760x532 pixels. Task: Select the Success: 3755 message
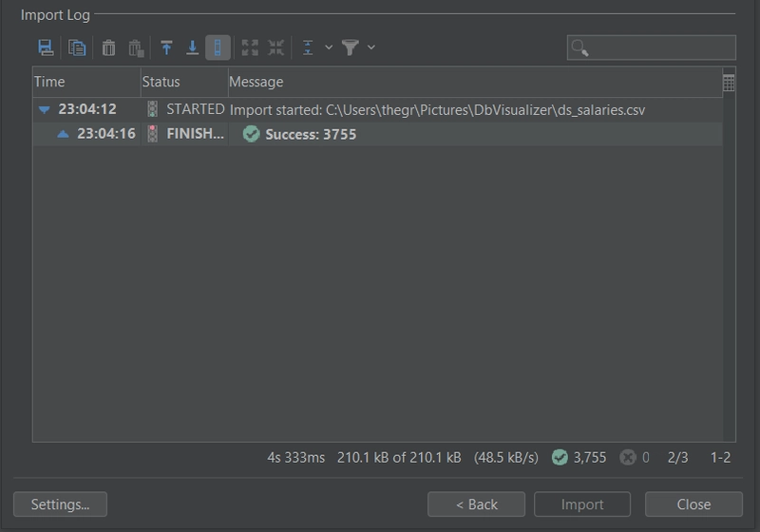click(311, 134)
